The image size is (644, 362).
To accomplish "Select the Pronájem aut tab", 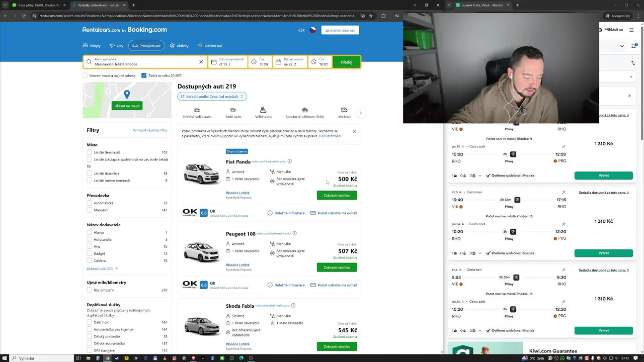I will pyautogui.click(x=146, y=46).
